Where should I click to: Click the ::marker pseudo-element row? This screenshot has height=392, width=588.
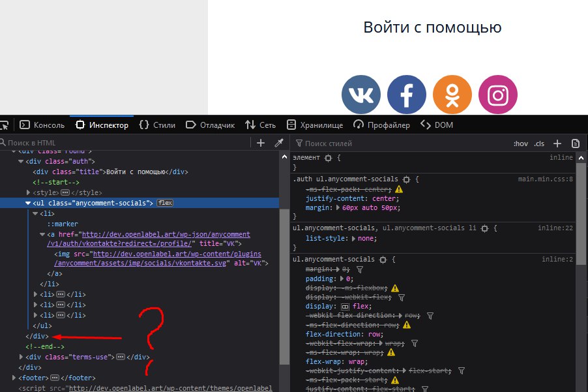pos(62,224)
